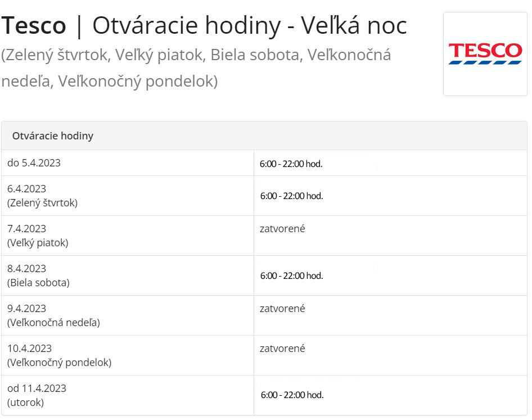Click the 'Otváracie hodiny' table header

53,136
